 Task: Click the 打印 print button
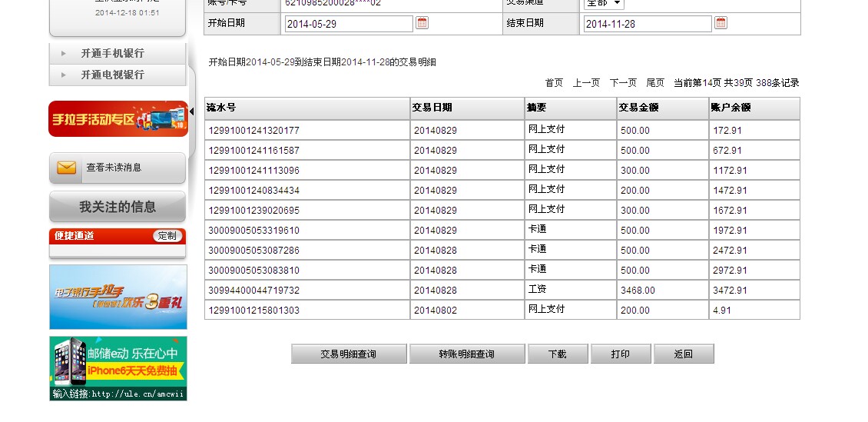click(621, 354)
